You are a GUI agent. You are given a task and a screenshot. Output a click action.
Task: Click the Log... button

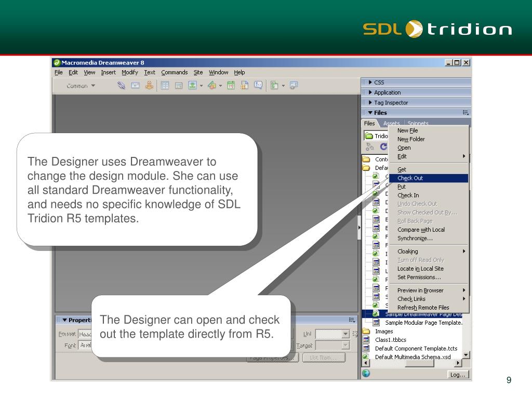pos(458,375)
